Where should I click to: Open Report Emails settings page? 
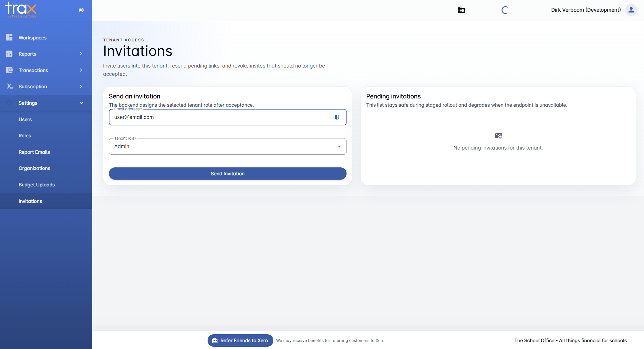pos(46,152)
